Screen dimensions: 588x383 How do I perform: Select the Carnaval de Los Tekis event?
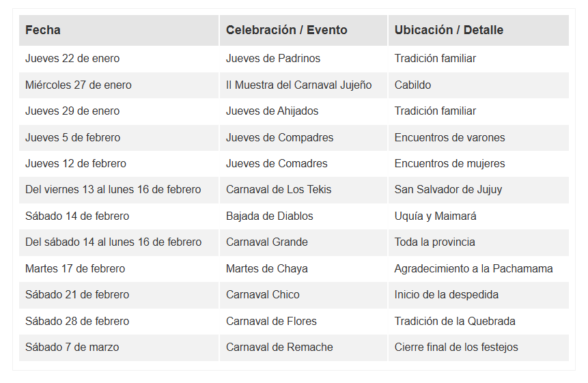click(x=279, y=190)
